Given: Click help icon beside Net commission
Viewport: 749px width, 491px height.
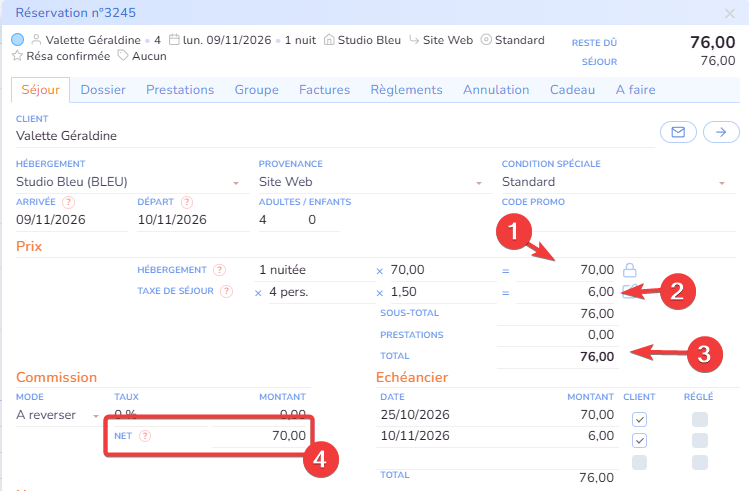Looking at the screenshot, I should [145, 436].
